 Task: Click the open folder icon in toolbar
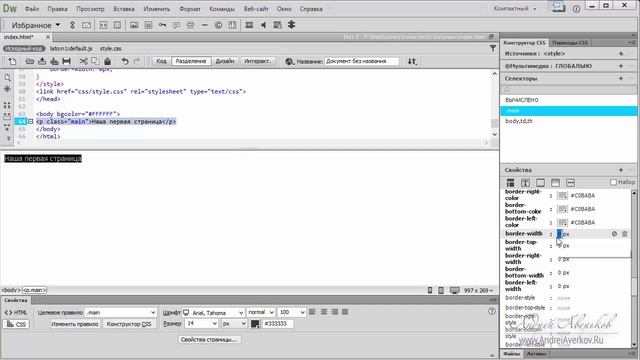tap(30, 61)
